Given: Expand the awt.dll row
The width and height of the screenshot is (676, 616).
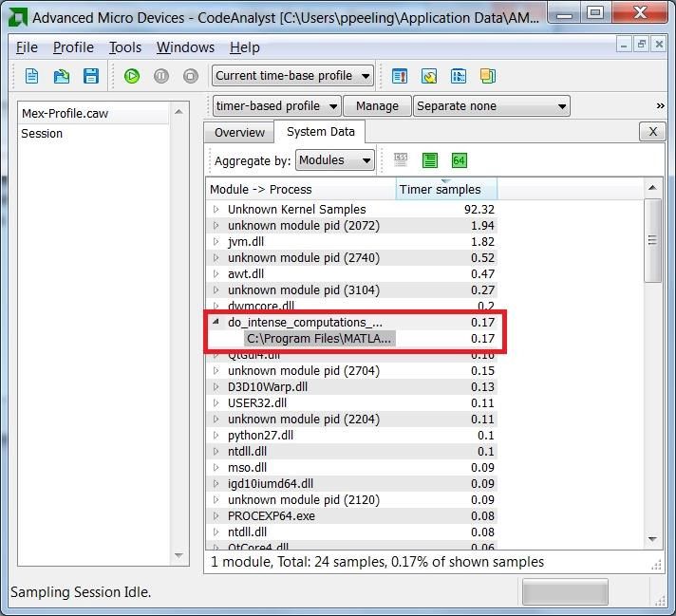Looking at the screenshot, I should [x=216, y=273].
